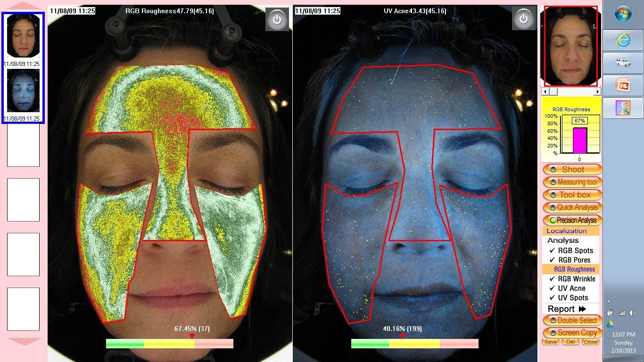Click the down arrow below the thumbnail strip
The image size is (644, 362).
click(x=24, y=341)
